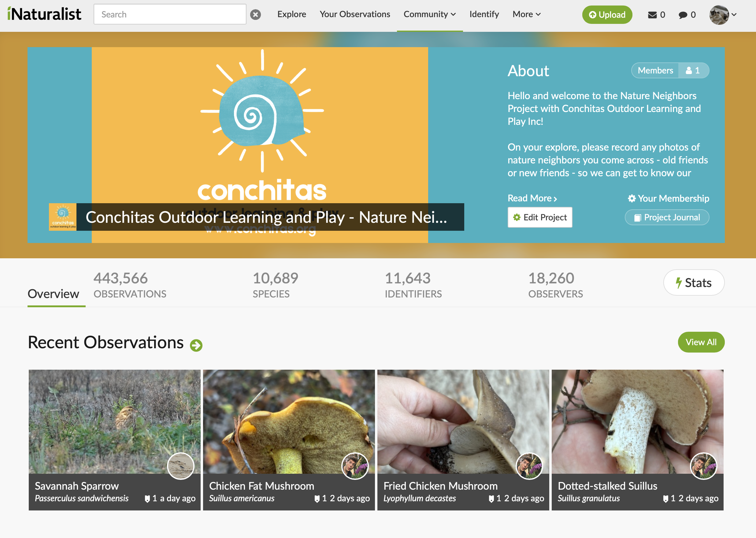This screenshot has width=756, height=538.
Task: Expand the More dropdown menu
Action: [527, 14]
